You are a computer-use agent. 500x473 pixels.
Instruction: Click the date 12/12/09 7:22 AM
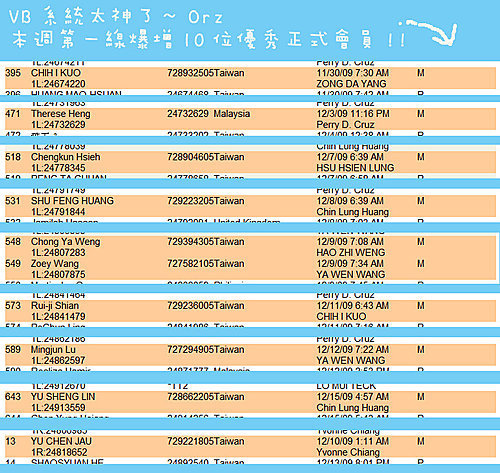point(353,350)
